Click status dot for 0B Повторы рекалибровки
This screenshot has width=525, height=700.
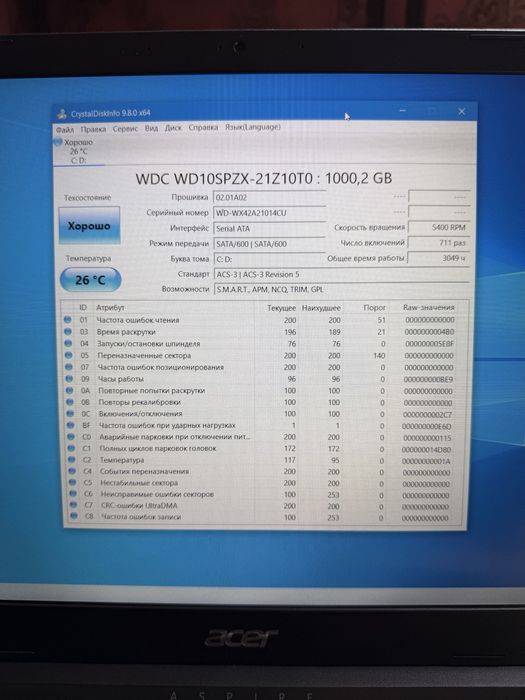point(70,402)
